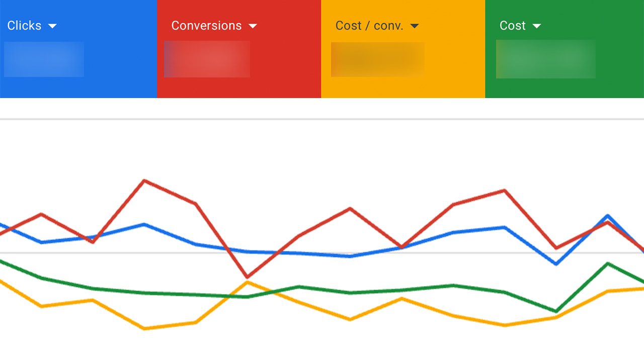Screen dimensions: 644x362
Task: Click the blurred Conversions value
Action: coord(207,59)
